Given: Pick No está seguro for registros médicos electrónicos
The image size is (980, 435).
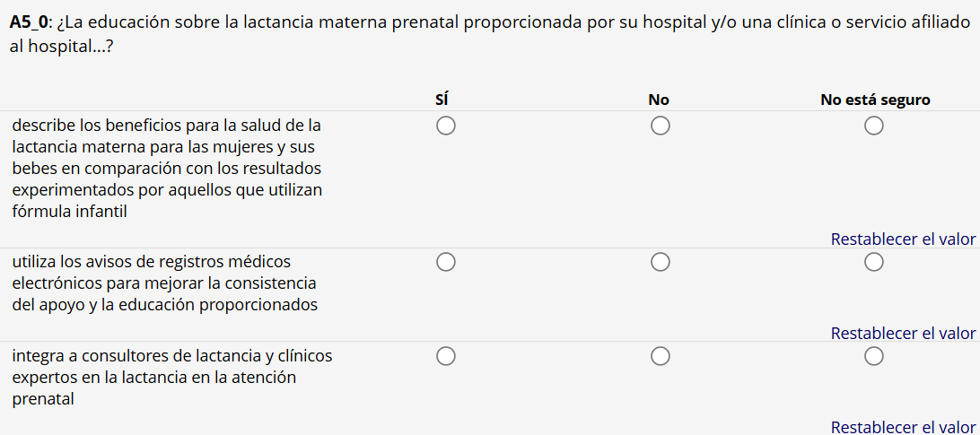Looking at the screenshot, I should [874, 262].
